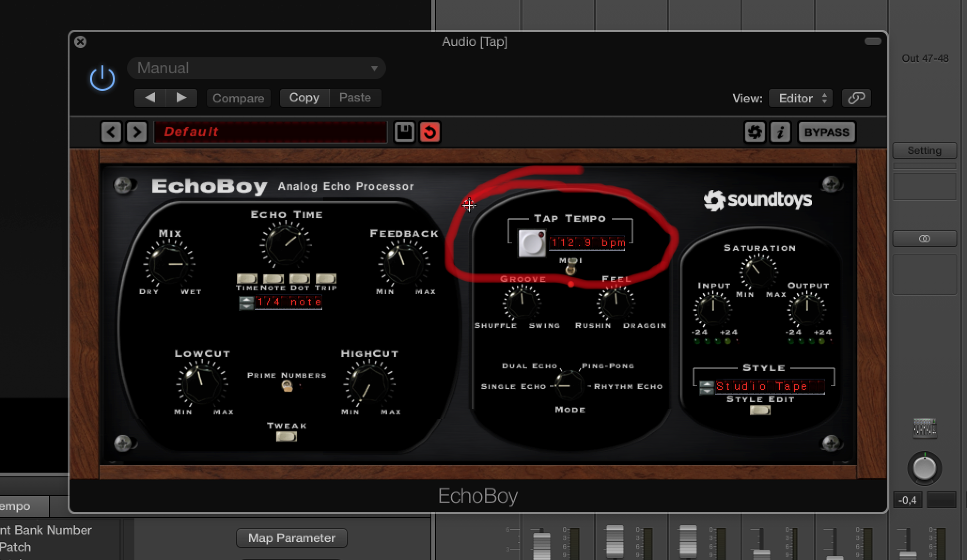
Task: Toggle the MIDI sync switch
Action: click(570, 269)
